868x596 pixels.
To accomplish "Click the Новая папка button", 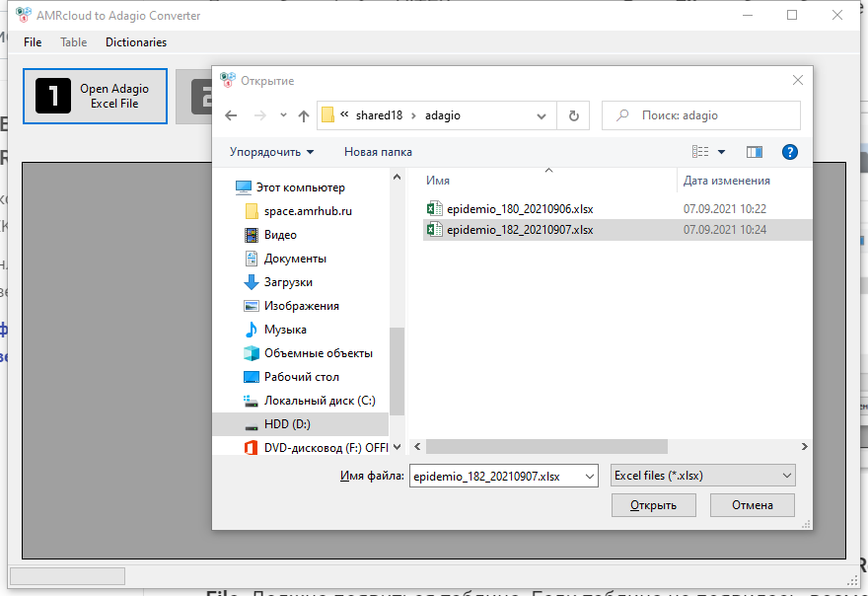I will tap(378, 152).
